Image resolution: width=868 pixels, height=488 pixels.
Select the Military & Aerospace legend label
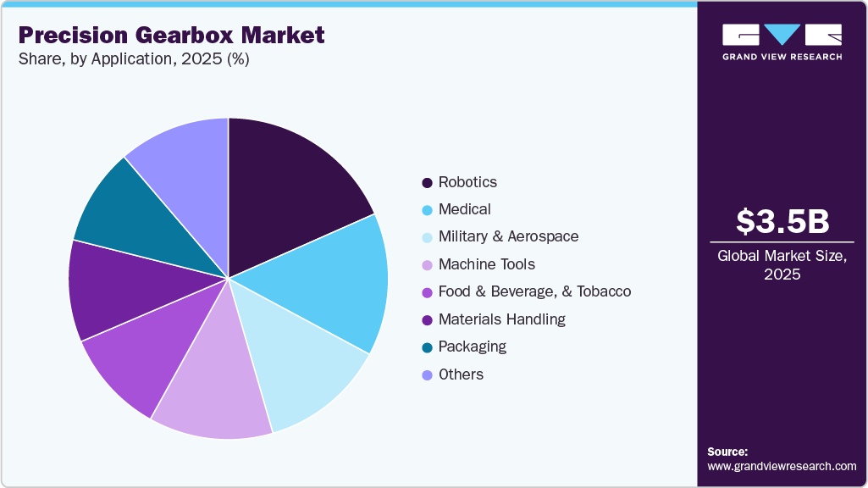click(508, 236)
